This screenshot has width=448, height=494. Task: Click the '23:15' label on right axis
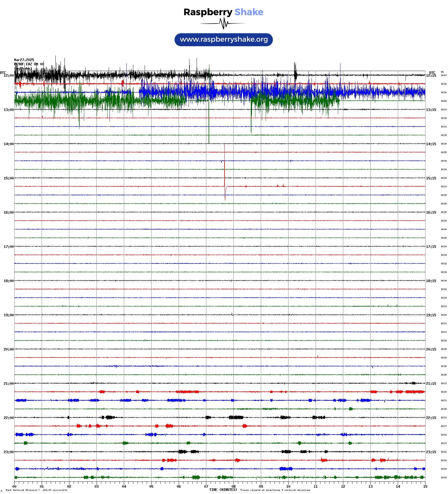(431, 452)
